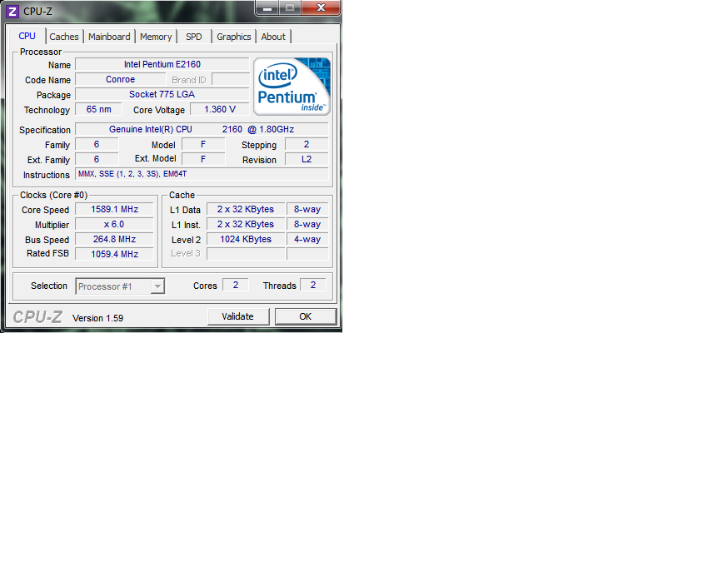Switch to the Mainboard tab
This screenshot has height=567, width=728.
[x=109, y=37]
